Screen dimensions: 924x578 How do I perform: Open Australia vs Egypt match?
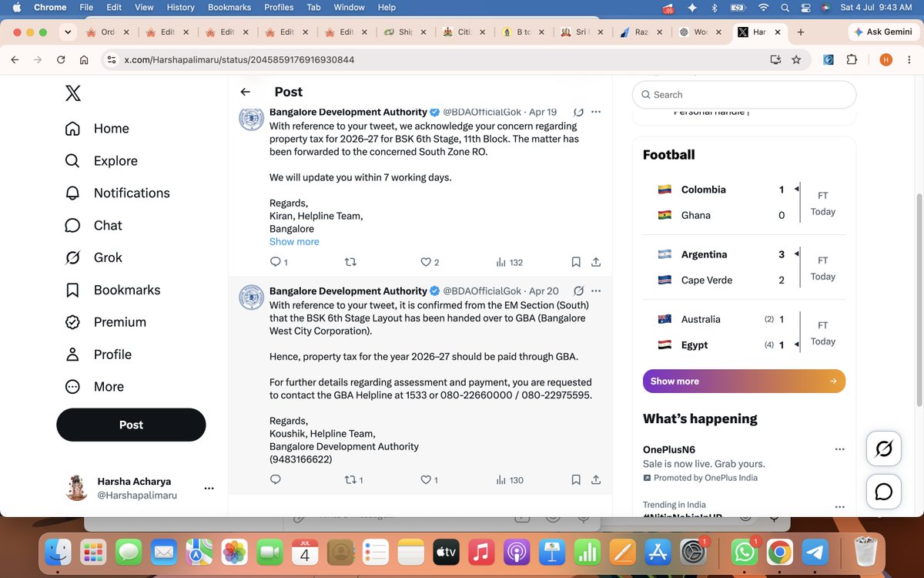click(744, 332)
